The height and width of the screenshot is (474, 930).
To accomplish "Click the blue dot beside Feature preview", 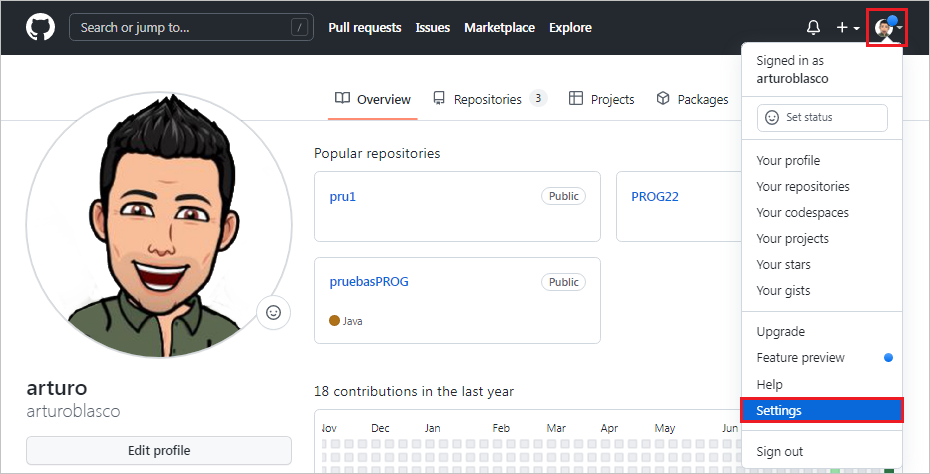I will 888,358.
